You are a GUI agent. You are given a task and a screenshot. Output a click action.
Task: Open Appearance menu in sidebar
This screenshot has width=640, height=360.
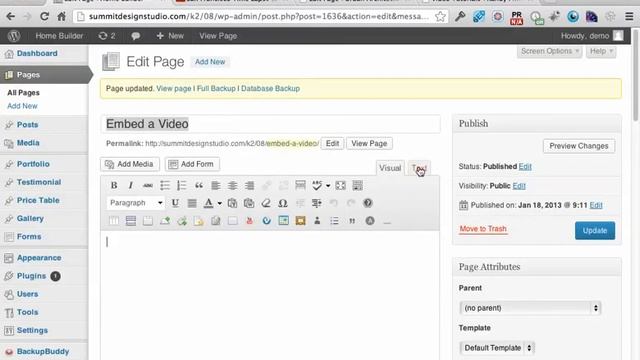(x=39, y=258)
